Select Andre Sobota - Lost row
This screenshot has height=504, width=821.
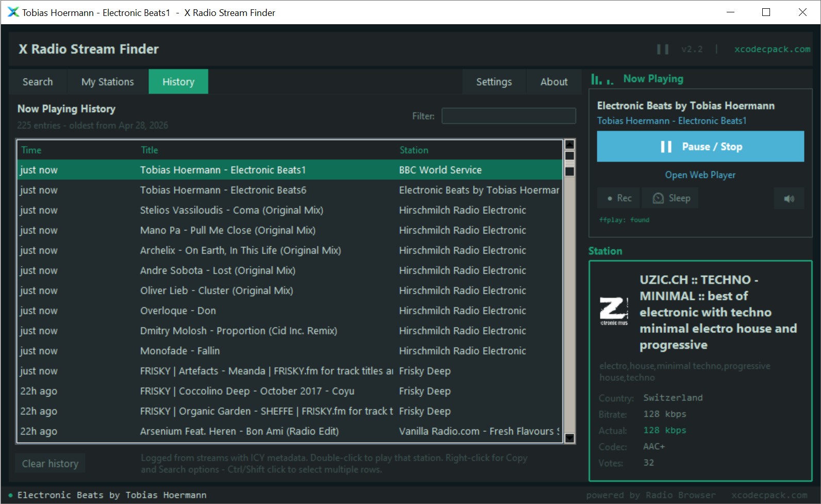pos(290,270)
